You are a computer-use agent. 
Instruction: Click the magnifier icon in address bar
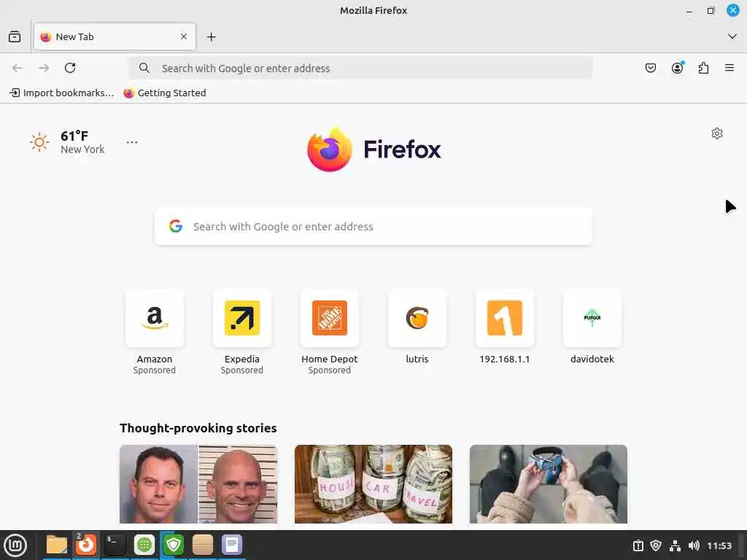coord(144,68)
